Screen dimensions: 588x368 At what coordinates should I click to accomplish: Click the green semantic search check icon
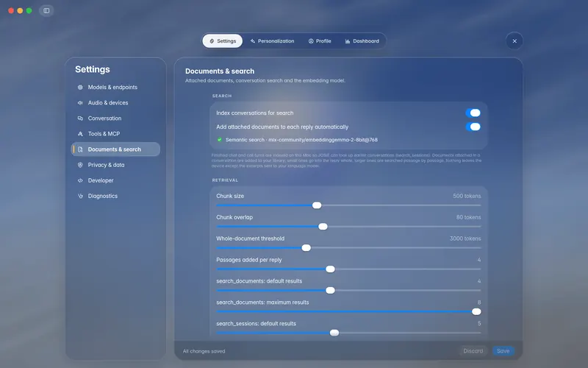pos(219,140)
